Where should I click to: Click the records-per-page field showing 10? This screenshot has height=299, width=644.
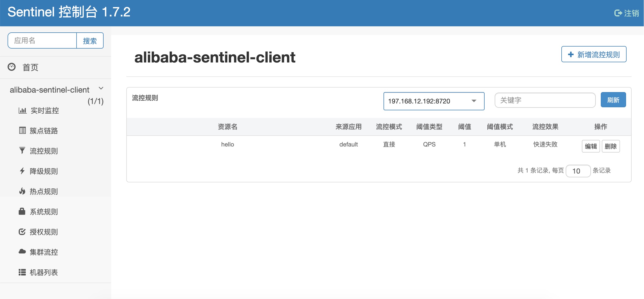[578, 171]
